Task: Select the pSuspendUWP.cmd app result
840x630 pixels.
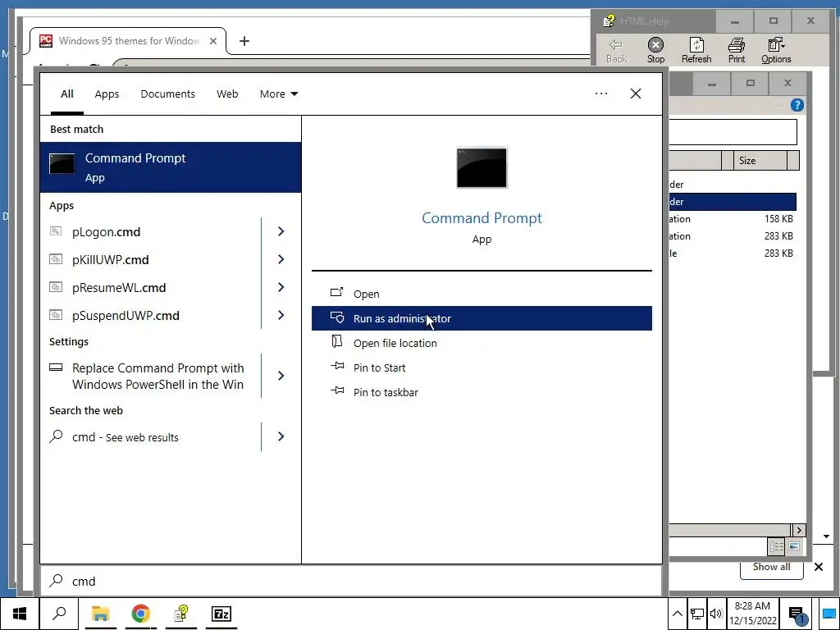Action: click(151, 316)
